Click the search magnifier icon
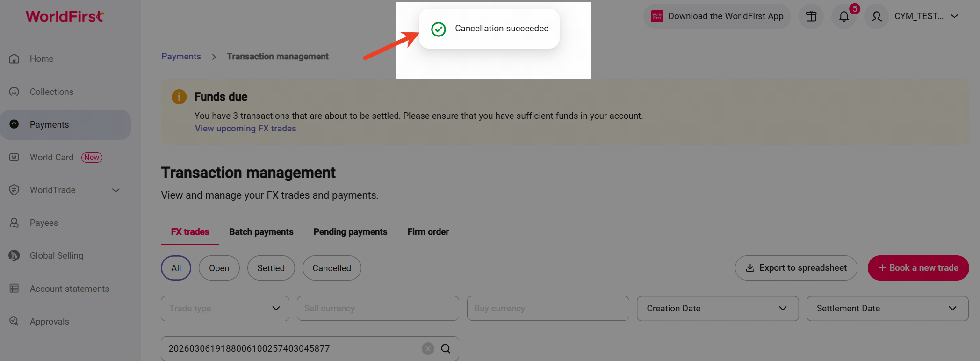Screen dimensions: 980x361 446,348
